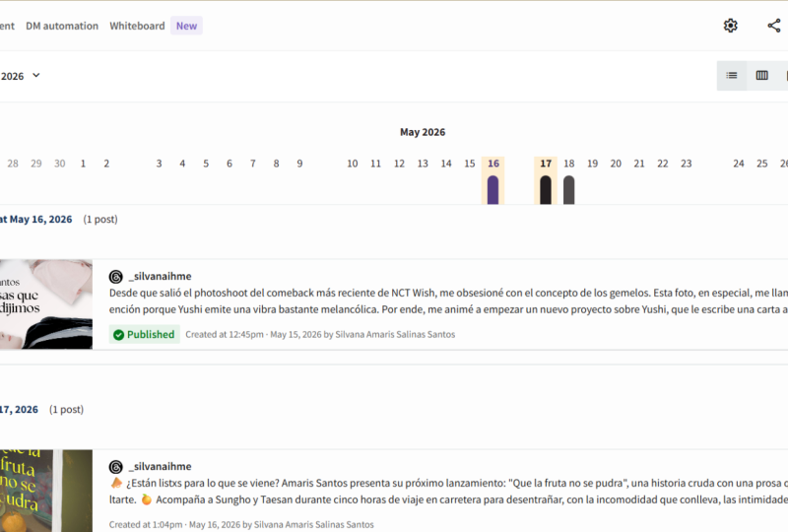This screenshot has width=788, height=532.
Task: Click the May 16, 2026 date header
Action: (x=36, y=220)
